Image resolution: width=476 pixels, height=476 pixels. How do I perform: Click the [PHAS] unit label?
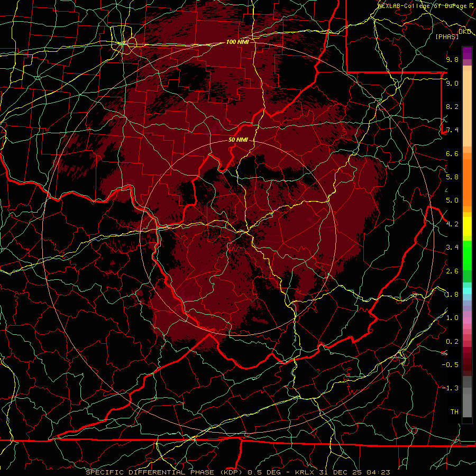tap(447, 36)
